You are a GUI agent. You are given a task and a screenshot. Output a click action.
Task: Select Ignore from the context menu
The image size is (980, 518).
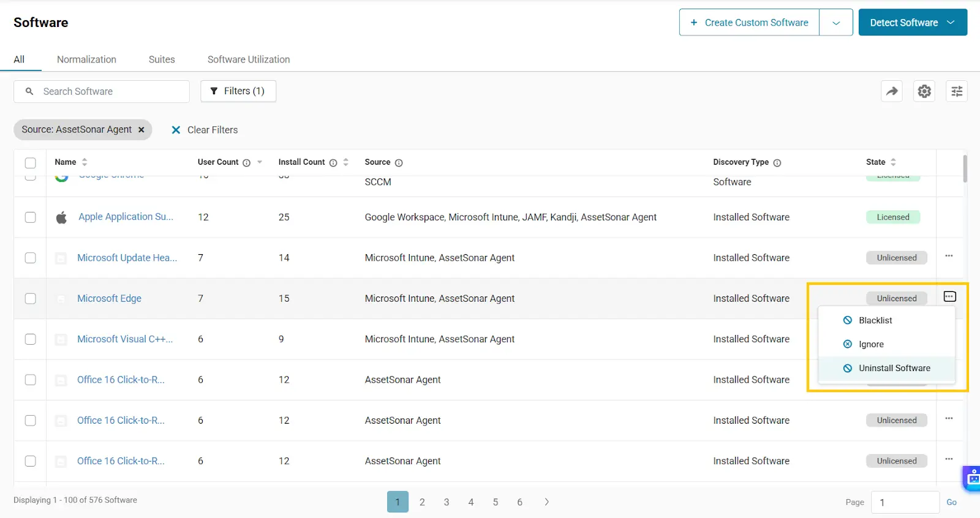tap(887, 344)
